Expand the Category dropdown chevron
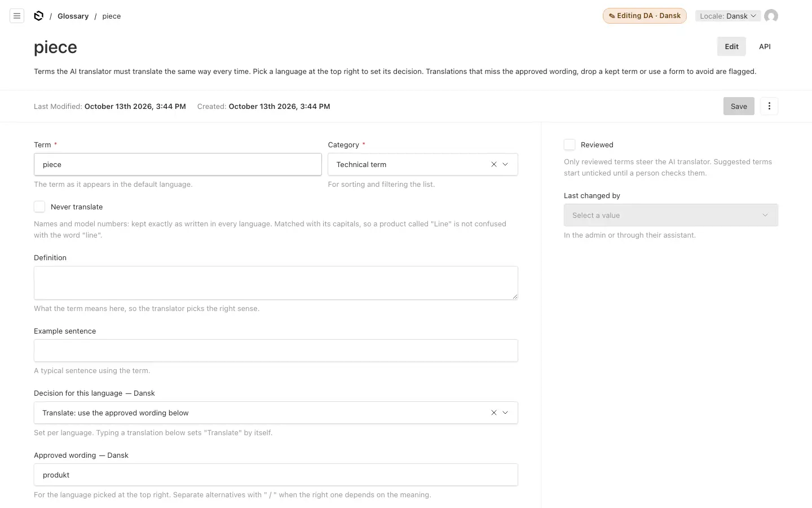 click(505, 164)
